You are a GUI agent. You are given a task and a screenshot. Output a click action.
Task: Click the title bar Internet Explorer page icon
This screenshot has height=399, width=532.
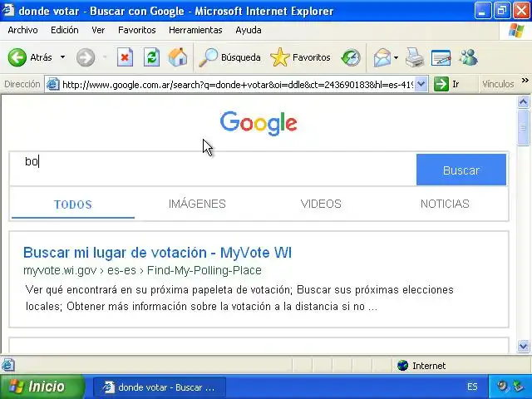pyautogui.click(x=7, y=11)
